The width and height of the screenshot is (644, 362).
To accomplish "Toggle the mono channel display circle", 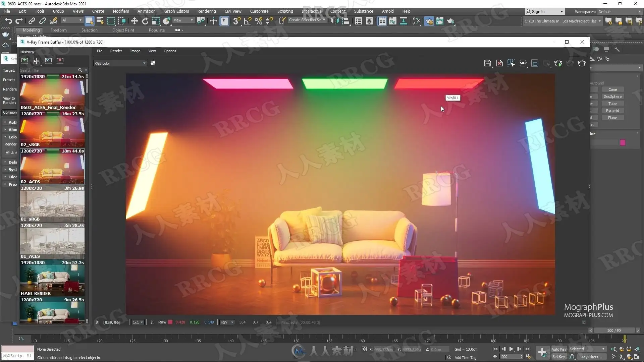I will pyautogui.click(x=153, y=63).
